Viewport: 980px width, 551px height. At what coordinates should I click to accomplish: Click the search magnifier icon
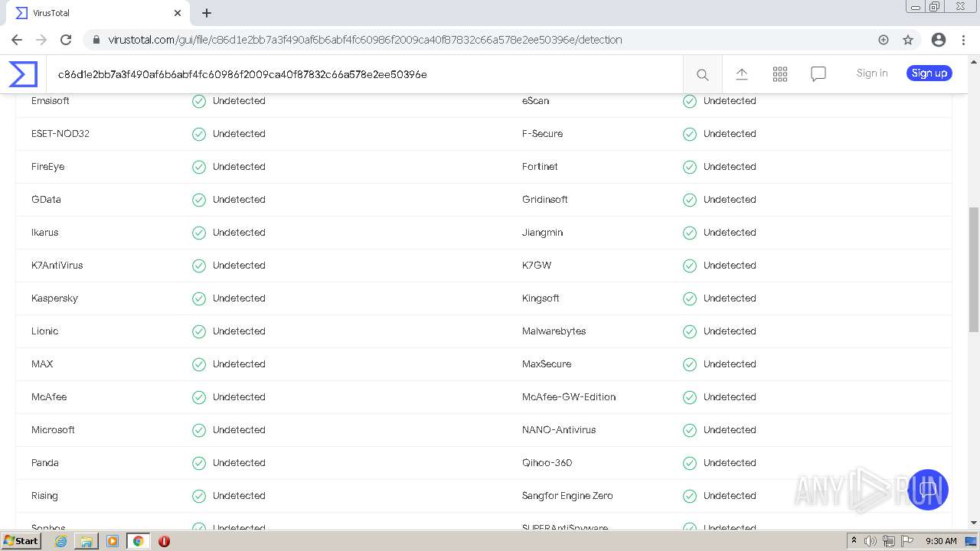702,74
